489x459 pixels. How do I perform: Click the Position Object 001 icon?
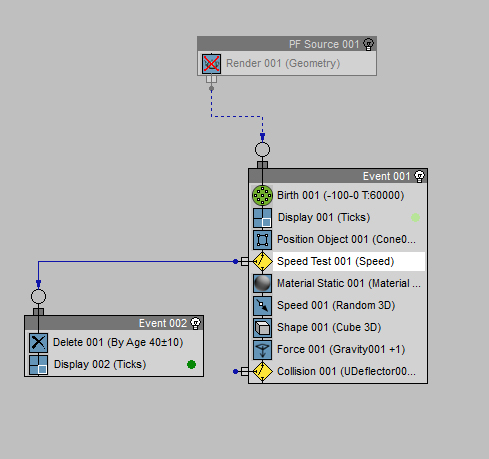point(262,239)
